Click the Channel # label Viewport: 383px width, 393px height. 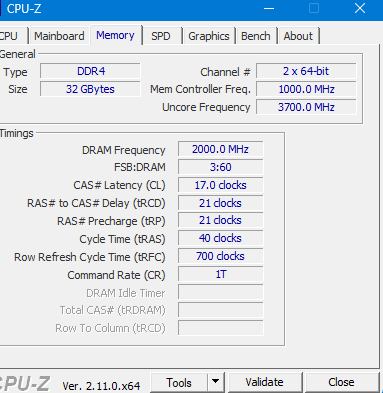225,72
